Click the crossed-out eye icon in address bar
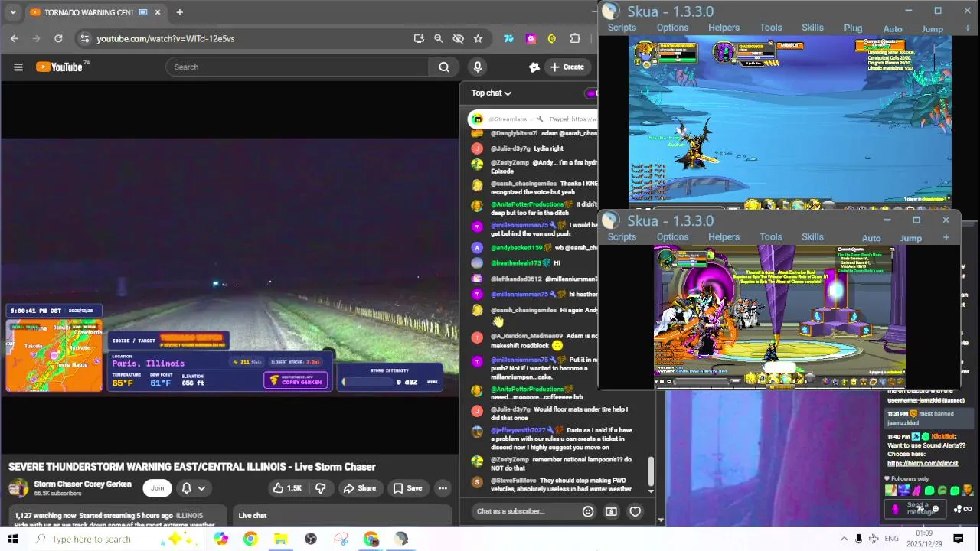Screen dimensions: 980x551 pos(459,38)
